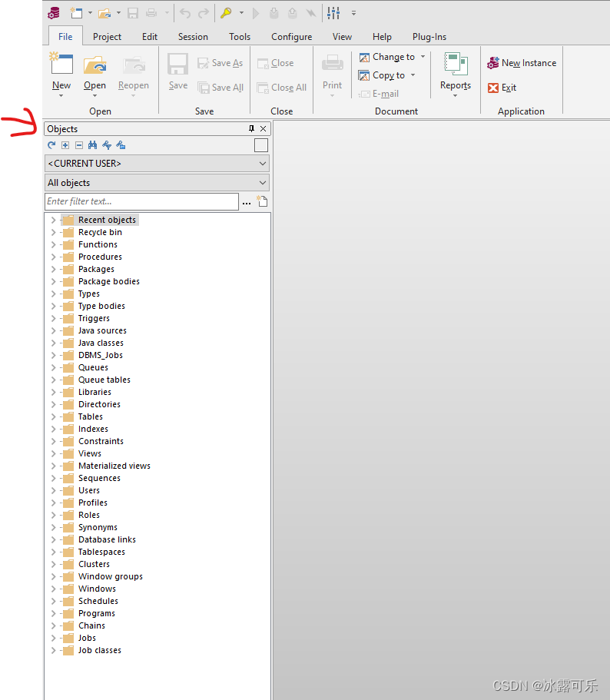Select the Recycle bin tree item
The width and height of the screenshot is (610, 700).
(x=100, y=232)
